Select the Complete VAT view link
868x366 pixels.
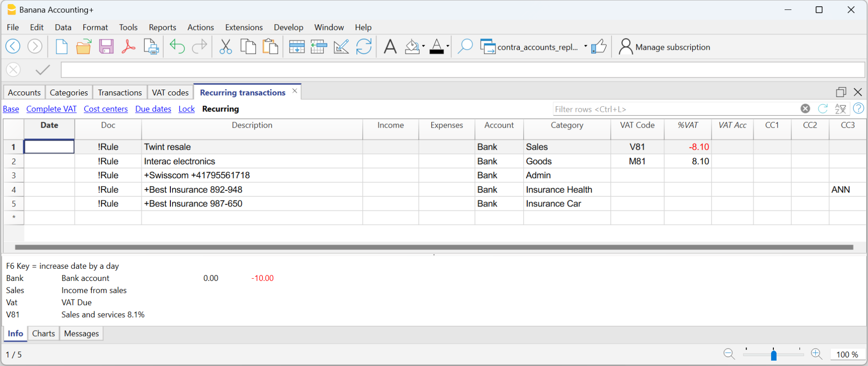(51, 109)
